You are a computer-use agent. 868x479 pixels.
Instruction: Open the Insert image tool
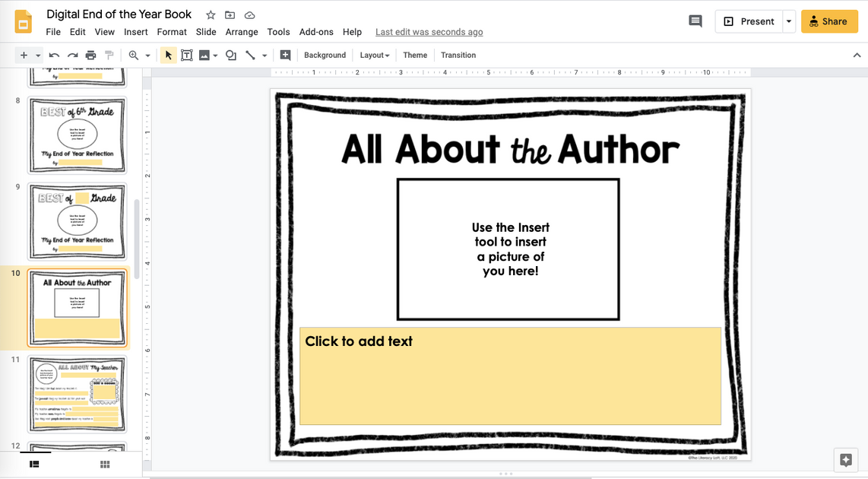(205, 55)
